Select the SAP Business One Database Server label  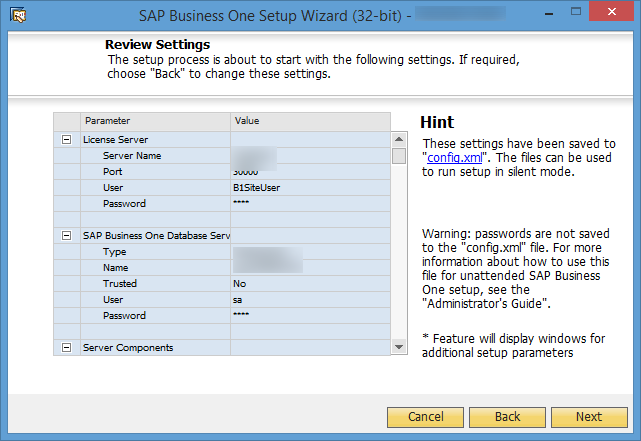pyautogui.click(x=156, y=236)
